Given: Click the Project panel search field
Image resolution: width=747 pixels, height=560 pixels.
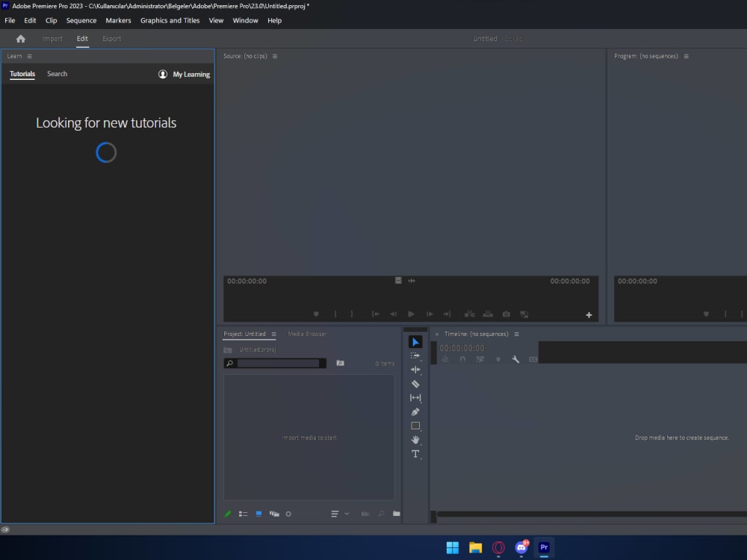Looking at the screenshot, I should (275, 364).
